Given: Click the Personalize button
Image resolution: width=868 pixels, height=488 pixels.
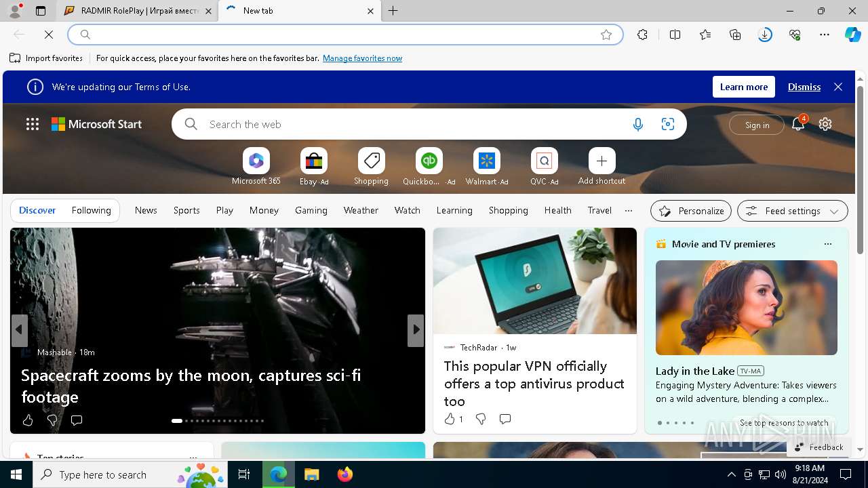Looking at the screenshot, I should click(x=691, y=211).
